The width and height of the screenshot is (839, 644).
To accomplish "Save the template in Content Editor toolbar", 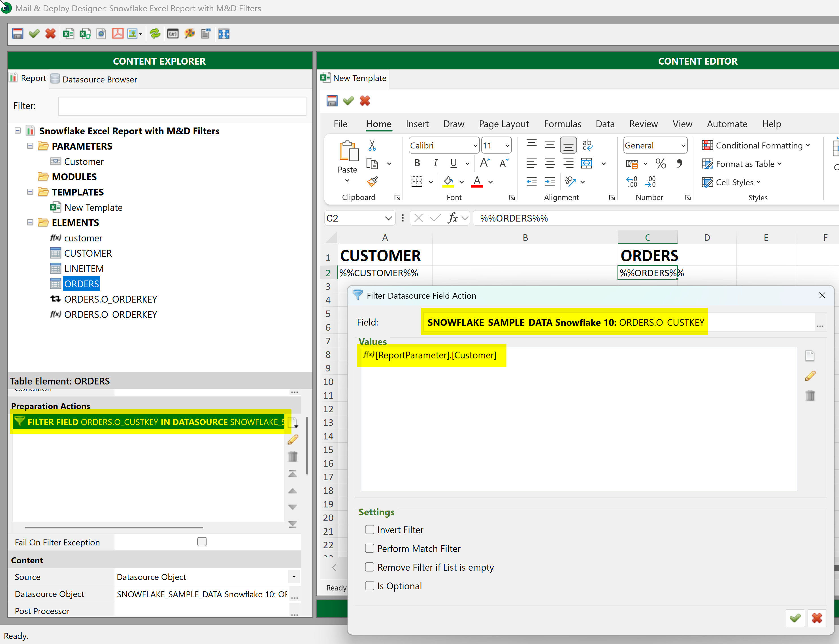I will coord(332,101).
